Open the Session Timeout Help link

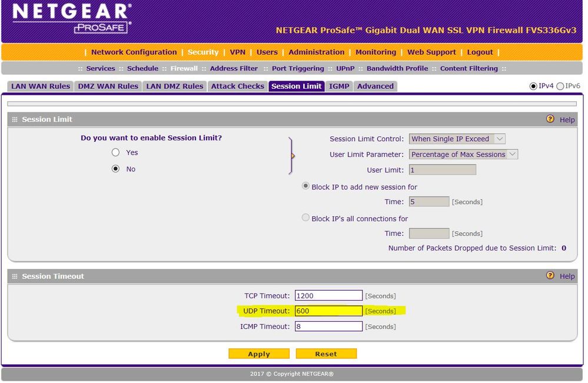[567, 276]
